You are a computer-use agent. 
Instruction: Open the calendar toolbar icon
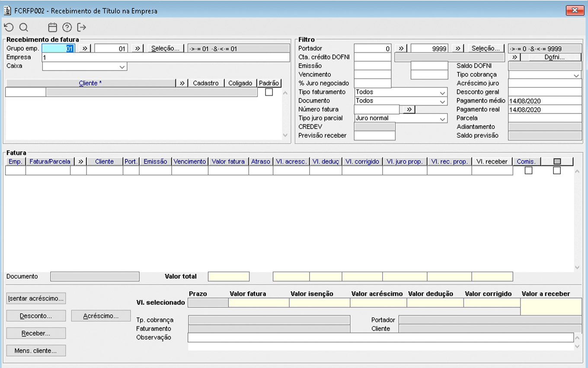[52, 28]
